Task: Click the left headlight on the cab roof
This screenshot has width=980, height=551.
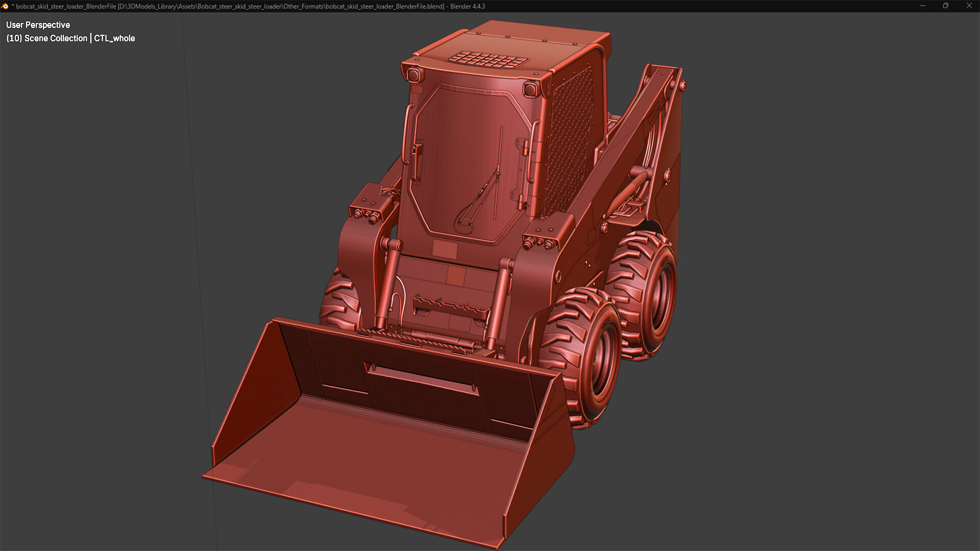Action: pyautogui.click(x=412, y=76)
